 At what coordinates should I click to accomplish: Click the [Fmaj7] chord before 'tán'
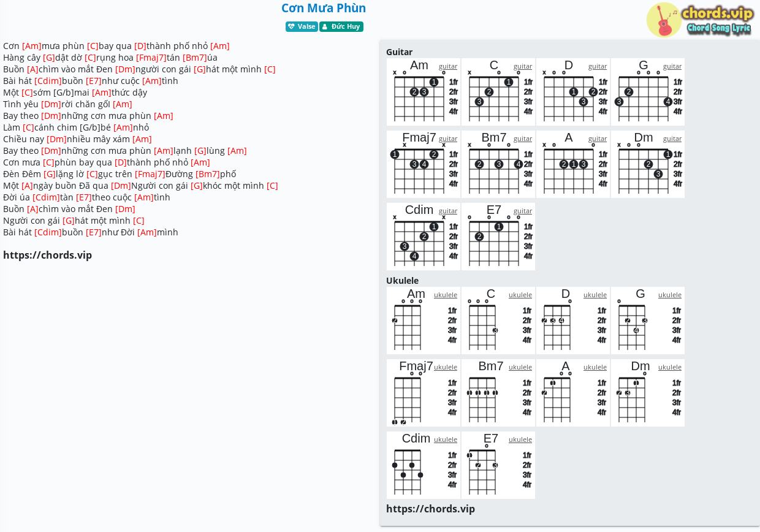(151, 58)
